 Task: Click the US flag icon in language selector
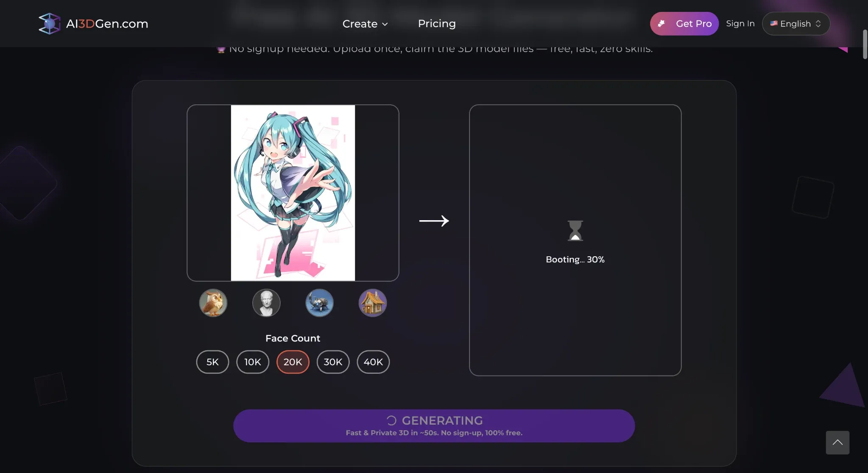click(x=774, y=24)
